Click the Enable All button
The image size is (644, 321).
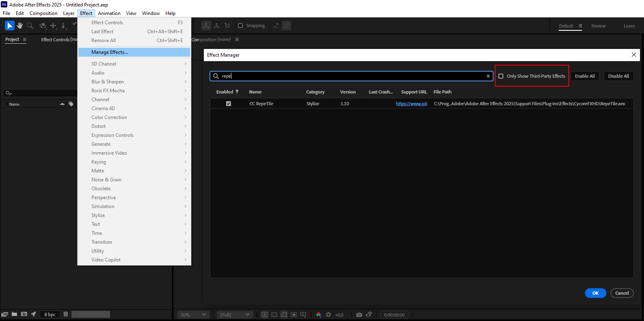tap(585, 76)
